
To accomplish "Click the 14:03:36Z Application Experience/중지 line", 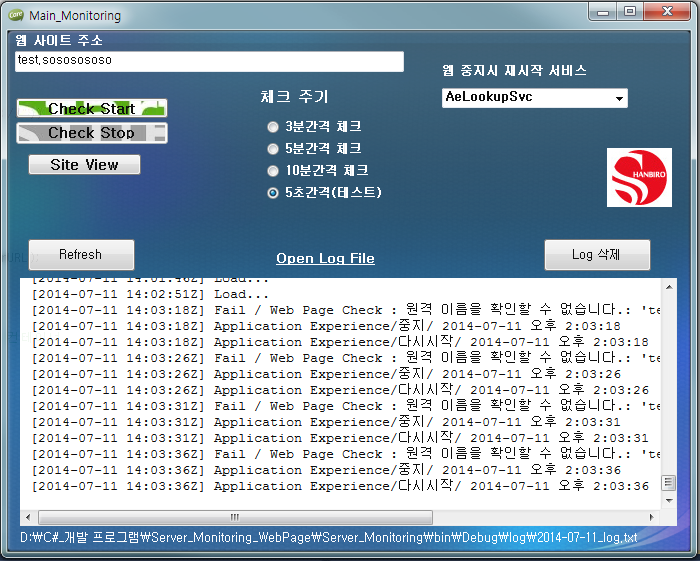I will tap(326, 470).
